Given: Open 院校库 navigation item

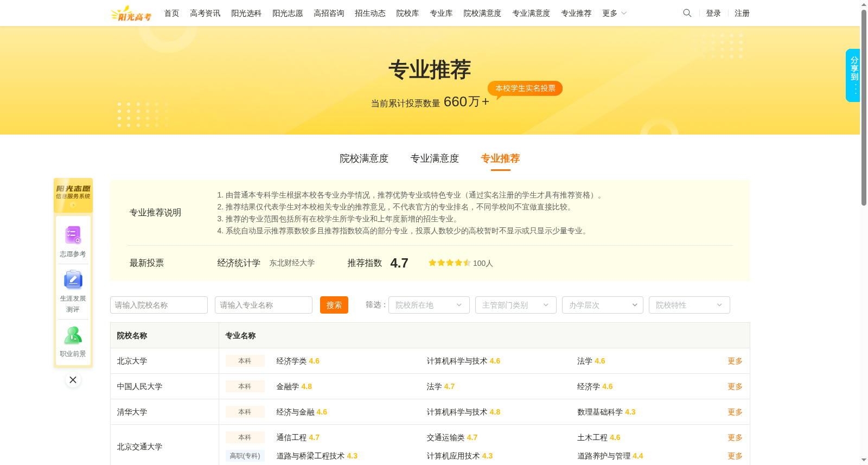Looking at the screenshot, I should tap(407, 13).
